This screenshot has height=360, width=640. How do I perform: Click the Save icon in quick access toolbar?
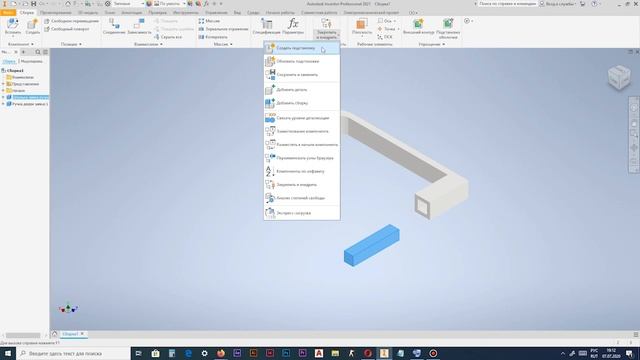tap(33, 4)
